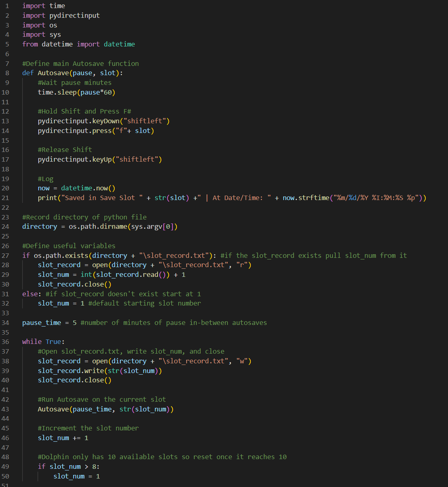Image resolution: width=448 pixels, height=487 pixels.
Task: Click the else keyword on line 31
Action: [30, 294]
